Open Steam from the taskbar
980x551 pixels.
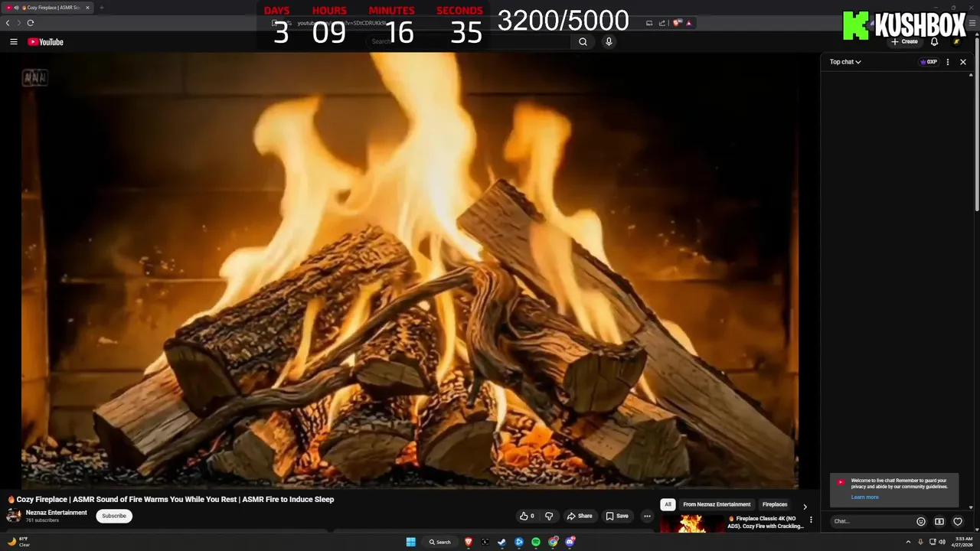point(502,542)
